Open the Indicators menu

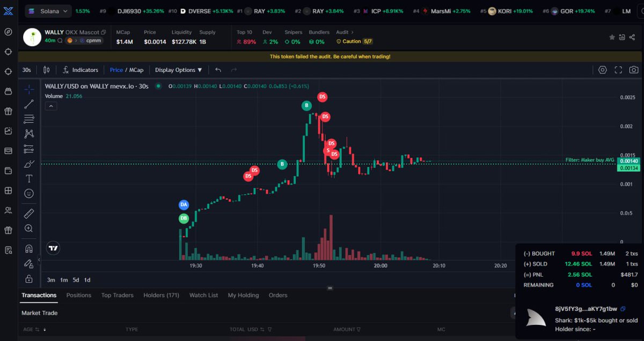(80, 70)
